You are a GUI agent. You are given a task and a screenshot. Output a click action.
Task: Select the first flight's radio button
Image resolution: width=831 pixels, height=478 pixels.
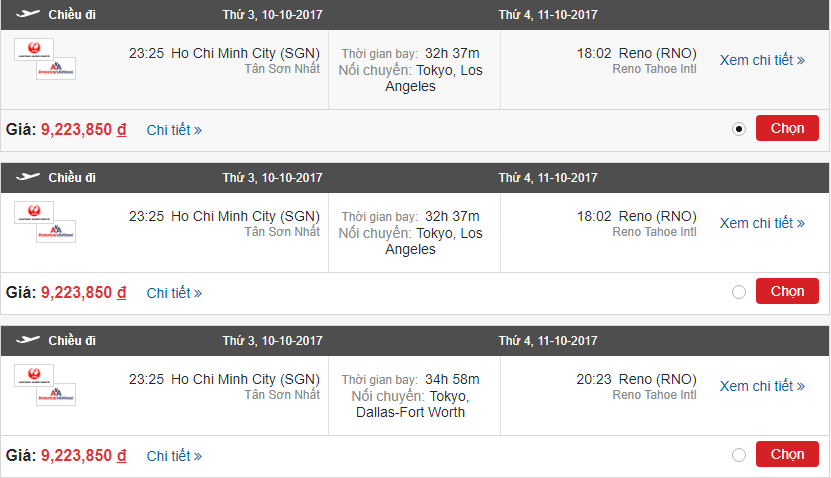[x=739, y=129]
